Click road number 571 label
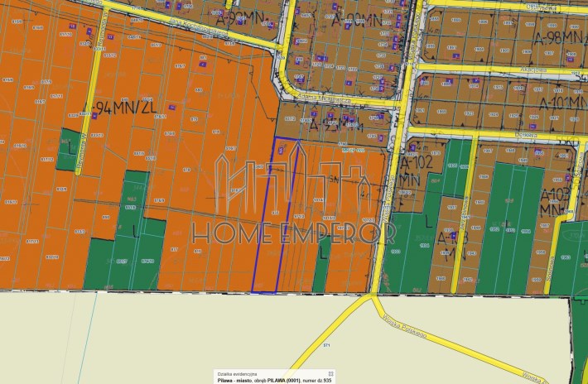This screenshot has width=588, height=384. tap(326, 345)
